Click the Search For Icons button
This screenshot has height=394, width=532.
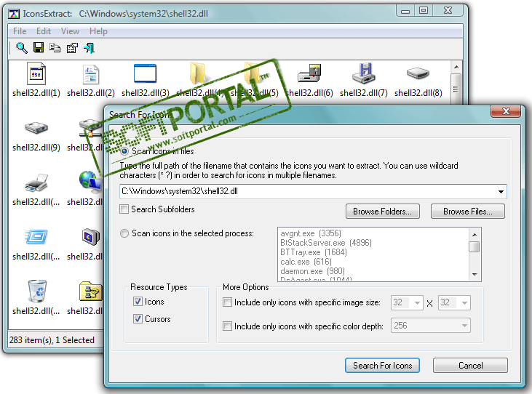[382, 366]
